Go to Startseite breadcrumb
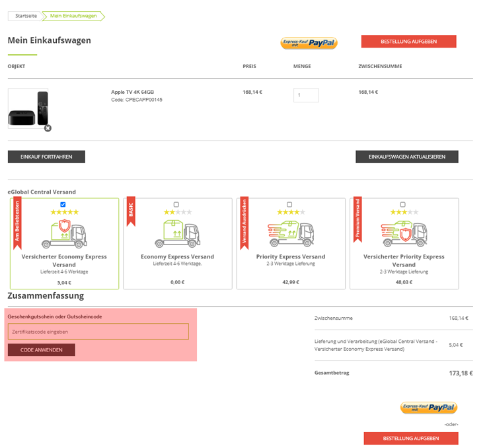The width and height of the screenshot is (489, 448). click(26, 16)
